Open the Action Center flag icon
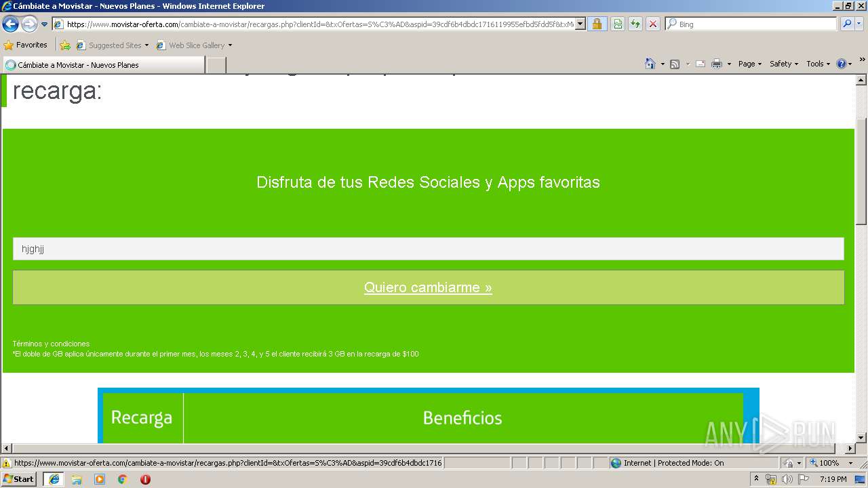Screen dimensions: 868x488 point(802,479)
